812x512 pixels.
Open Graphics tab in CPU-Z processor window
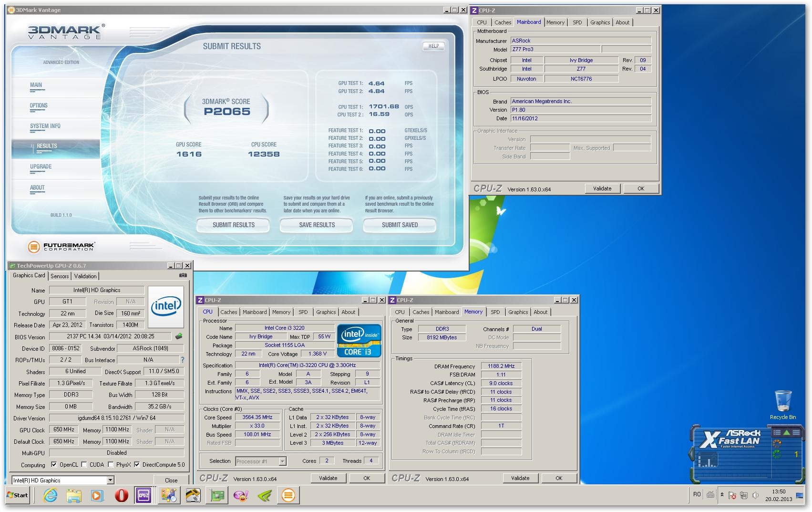(326, 312)
